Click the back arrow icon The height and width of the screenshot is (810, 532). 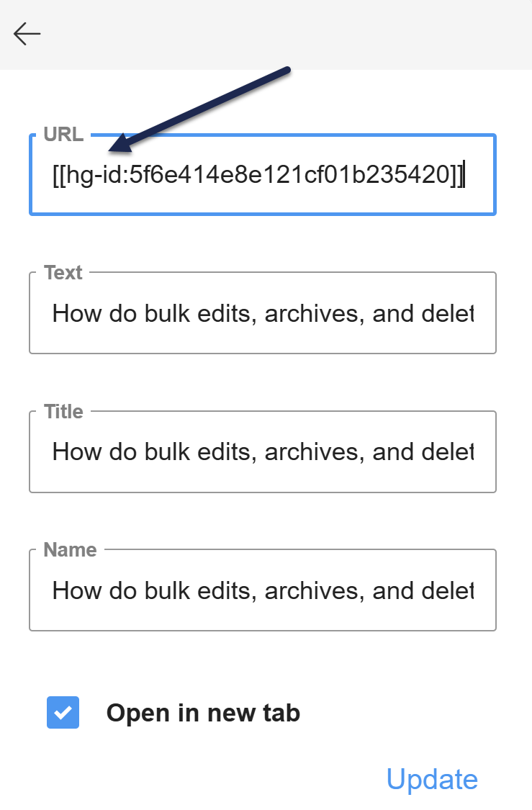click(27, 34)
